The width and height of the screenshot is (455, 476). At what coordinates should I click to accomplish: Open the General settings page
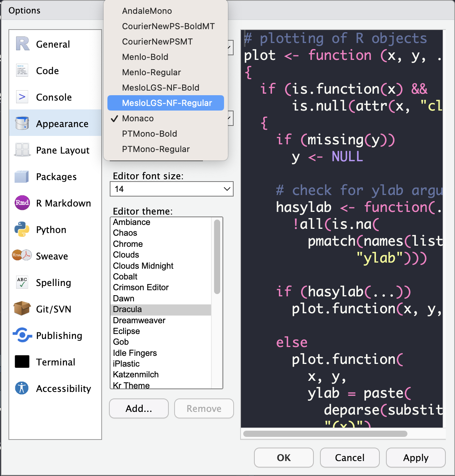53,44
